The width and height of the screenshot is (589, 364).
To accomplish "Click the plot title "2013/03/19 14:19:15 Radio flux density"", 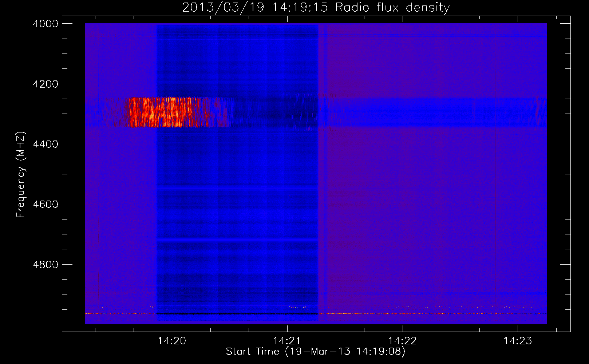I will [x=316, y=7].
